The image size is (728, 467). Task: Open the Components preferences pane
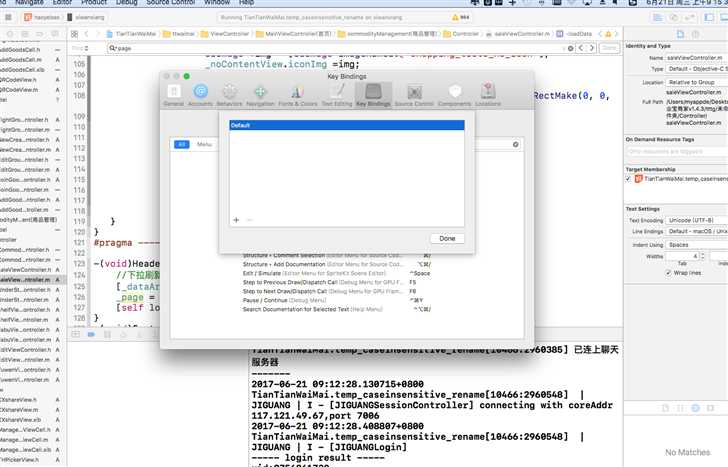coord(455,95)
